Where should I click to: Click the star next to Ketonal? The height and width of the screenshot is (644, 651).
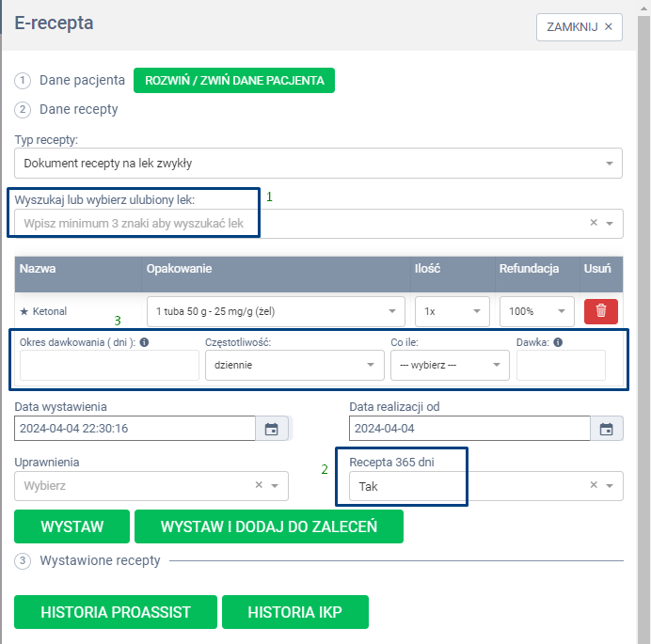pos(24,311)
